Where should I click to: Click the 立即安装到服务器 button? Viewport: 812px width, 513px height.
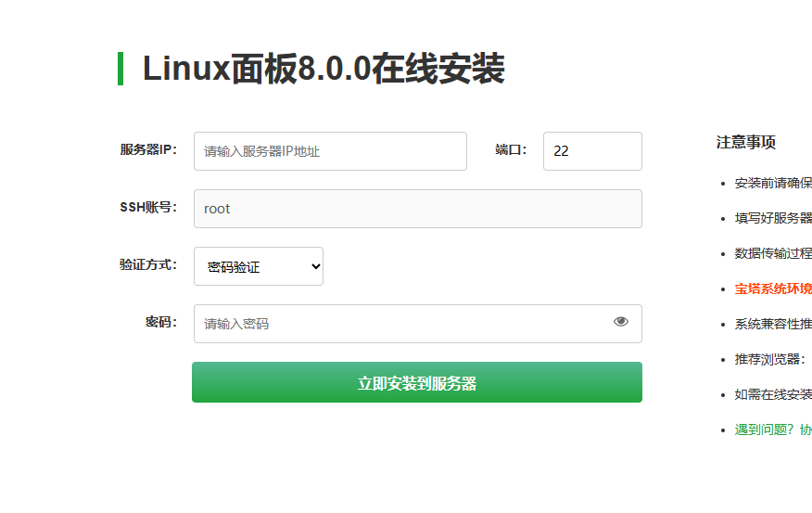[x=417, y=382]
